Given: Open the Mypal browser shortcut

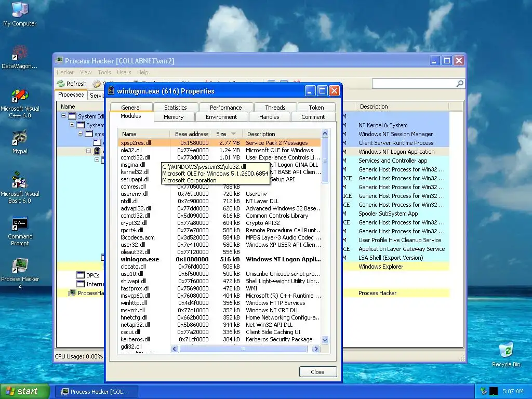Looking at the screenshot, I should click(x=20, y=142).
